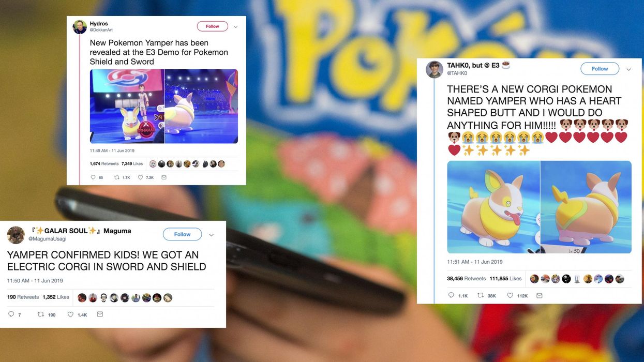Like the TAHK0 tweet with 112K likes

point(510,295)
